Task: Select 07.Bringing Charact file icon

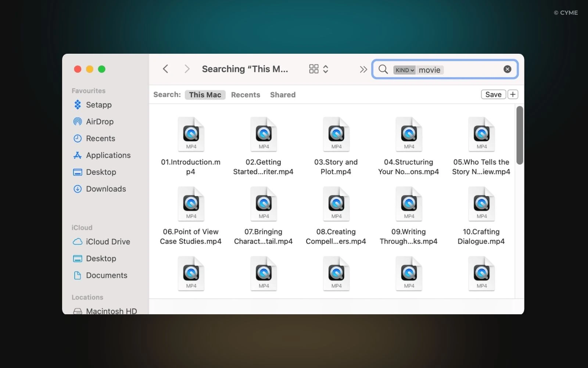Action: click(263, 204)
